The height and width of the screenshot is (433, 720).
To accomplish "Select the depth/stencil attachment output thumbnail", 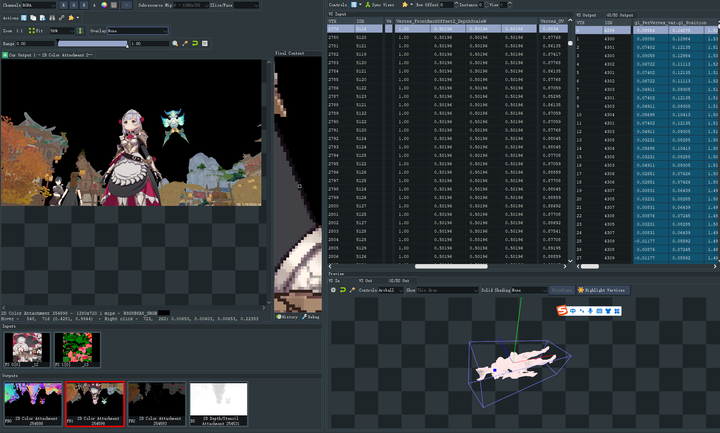I will click(x=219, y=404).
